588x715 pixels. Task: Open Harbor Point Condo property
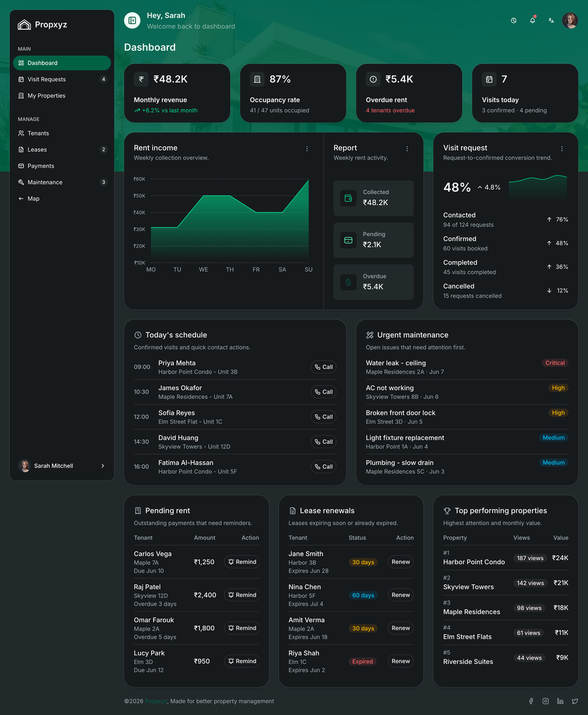point(474,562)
